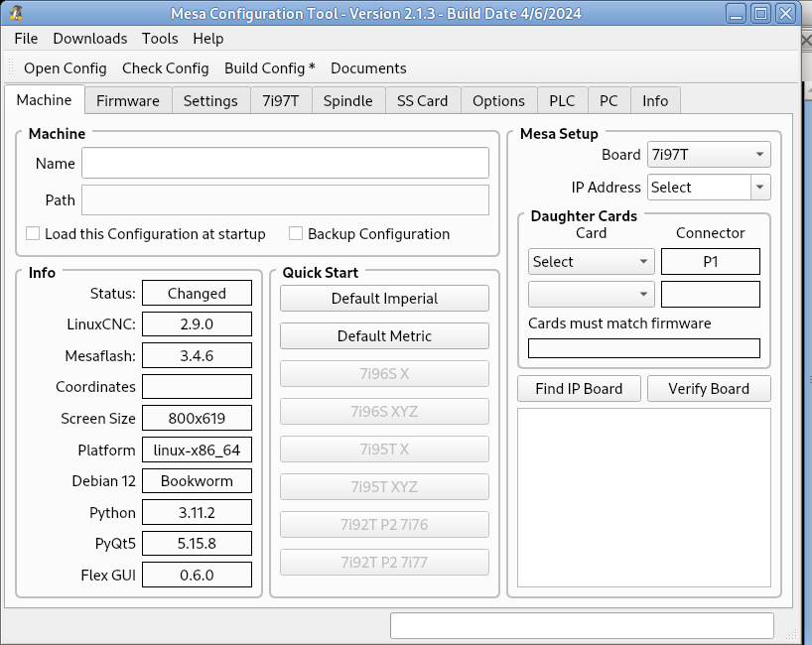812x645 pixels.
Task: Click the 7i96S XYZ quick start button
Action: pos(384,412)
